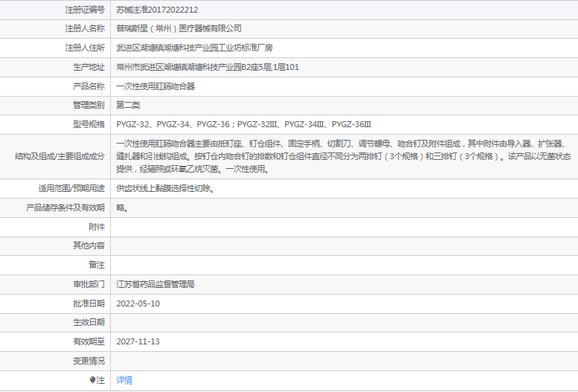Click the 产品名称 label
This screenshot has width=578, height=392.
tap(89, 86)
